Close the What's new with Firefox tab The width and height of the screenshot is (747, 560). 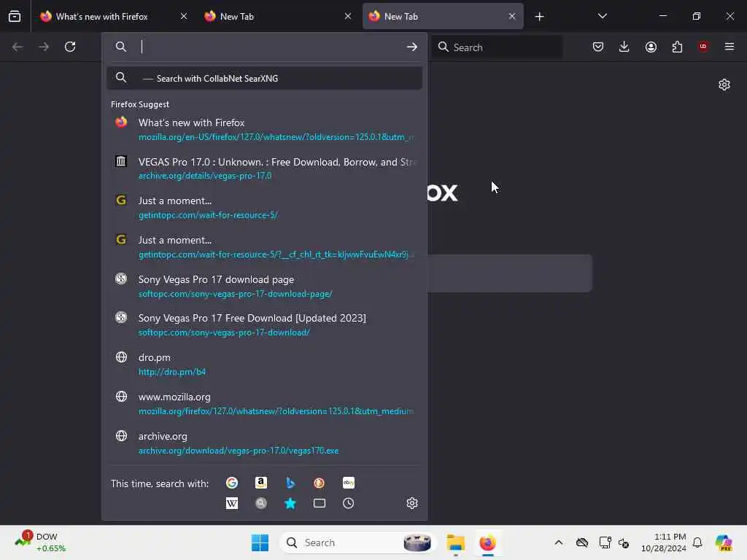coord(184,16)
